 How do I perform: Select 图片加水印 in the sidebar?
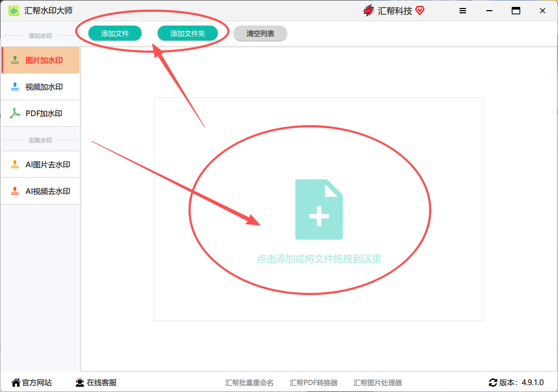40,60
